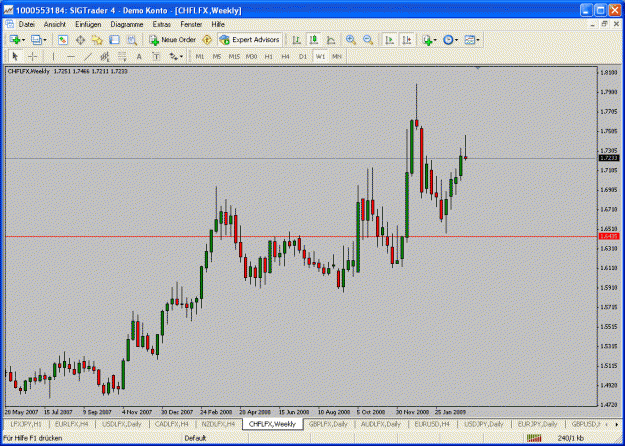This screenshot has height=446, width=625.
Task: Click the arrows objects tool icon
Action: tap(173, 57)
